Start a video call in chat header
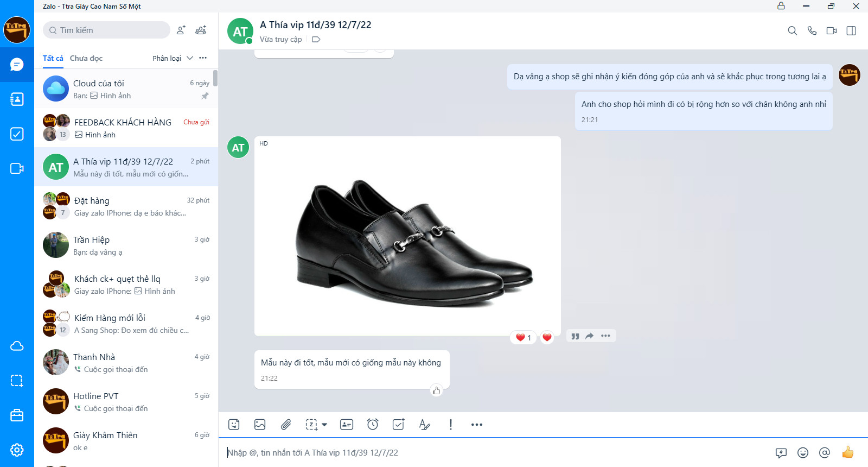The width and height of the screenshot is (868, 467). [831, 31]
